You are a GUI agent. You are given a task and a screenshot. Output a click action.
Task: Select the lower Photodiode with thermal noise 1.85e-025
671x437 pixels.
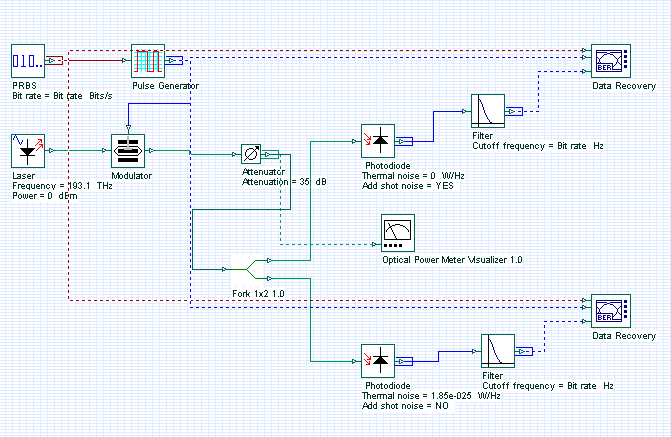tap(378, 361)
